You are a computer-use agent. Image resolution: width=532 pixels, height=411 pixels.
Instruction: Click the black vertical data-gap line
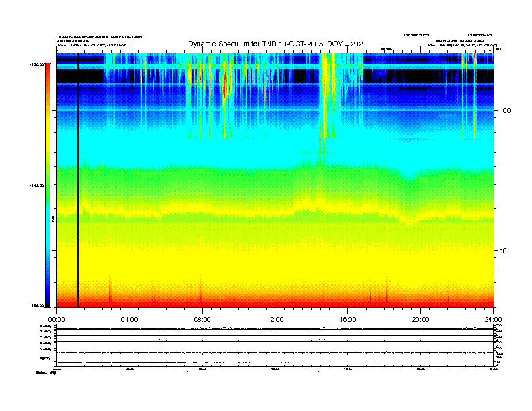click(x=78, y=180)
